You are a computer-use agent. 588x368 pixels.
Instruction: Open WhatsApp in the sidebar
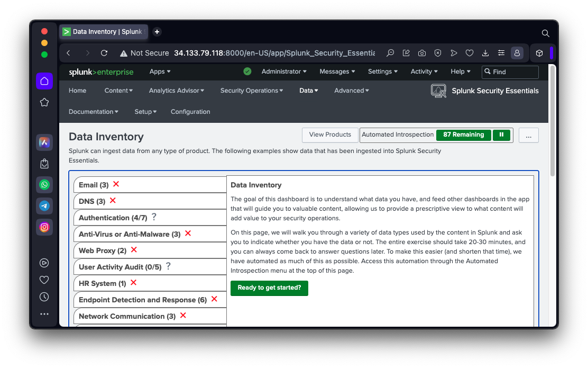(x=44, y=185)
